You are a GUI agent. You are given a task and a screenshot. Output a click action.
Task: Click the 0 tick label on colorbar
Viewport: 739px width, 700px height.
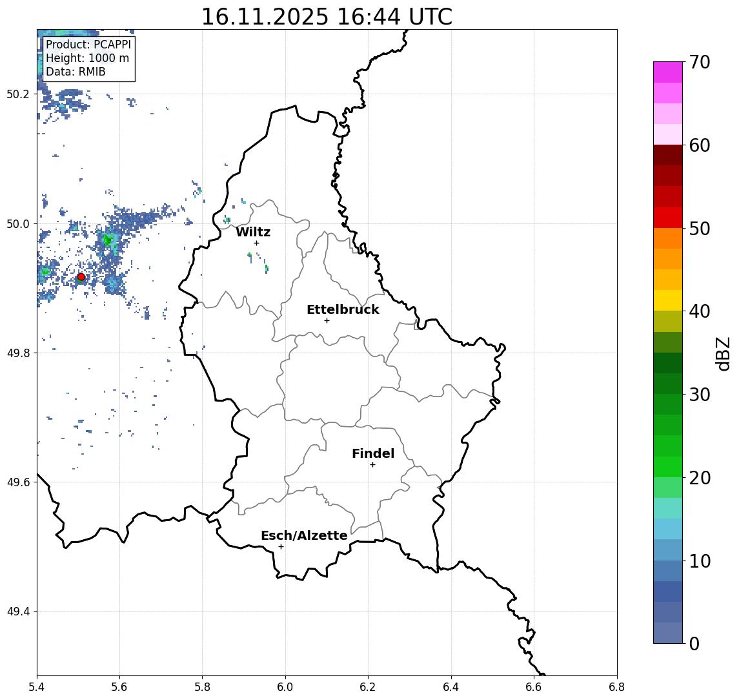694,643
